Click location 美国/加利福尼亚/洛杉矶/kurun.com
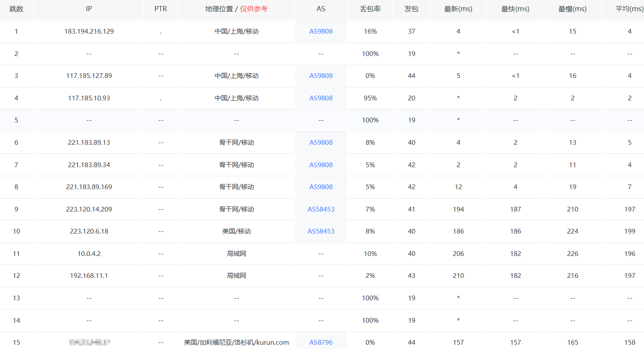Viewport: 644px width, 349px height. click(236, 343)
